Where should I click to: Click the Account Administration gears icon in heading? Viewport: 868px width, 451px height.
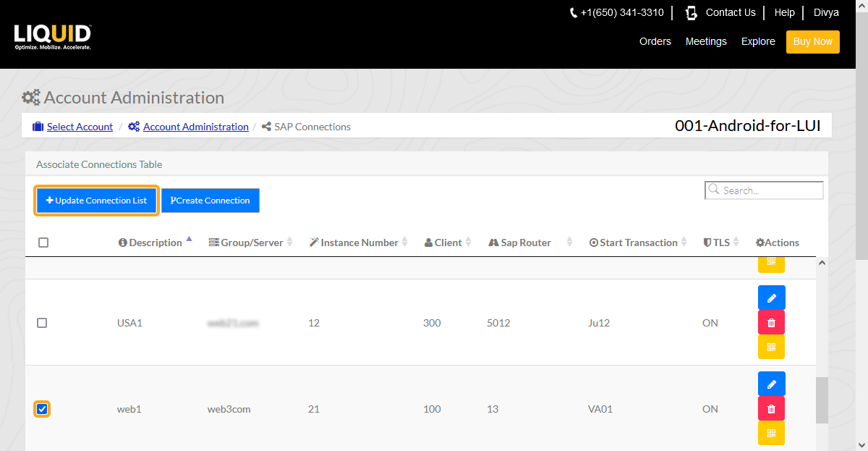31,98
